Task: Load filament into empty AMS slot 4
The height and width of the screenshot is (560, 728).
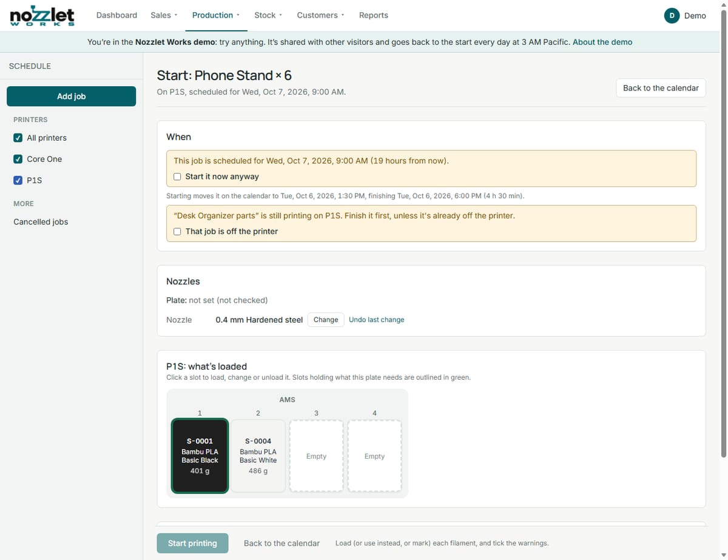Action: (374, 456)
